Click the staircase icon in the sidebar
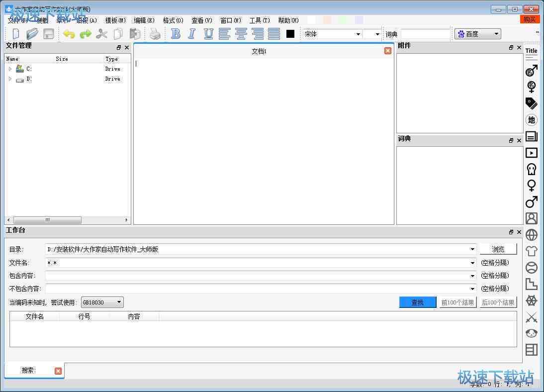 531,284
